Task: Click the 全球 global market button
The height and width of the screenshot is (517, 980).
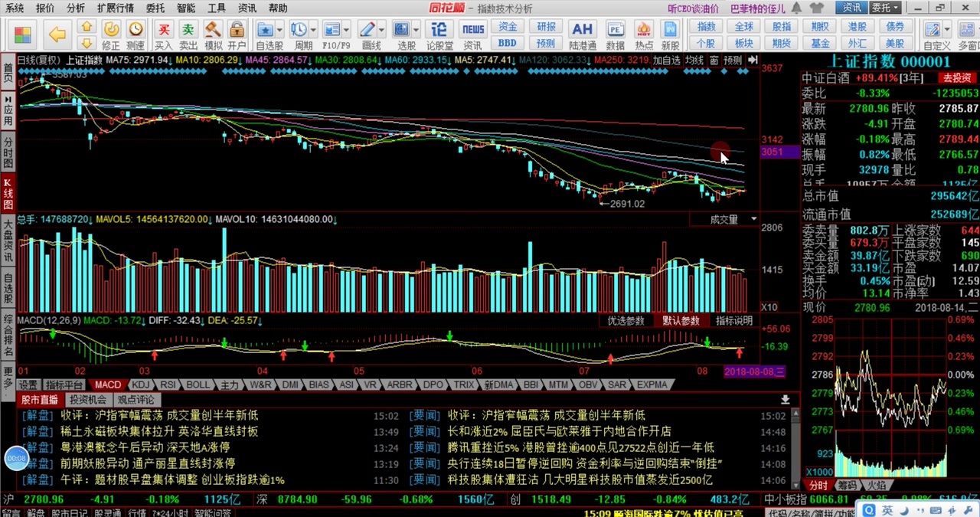Action: tap(743, 26)
